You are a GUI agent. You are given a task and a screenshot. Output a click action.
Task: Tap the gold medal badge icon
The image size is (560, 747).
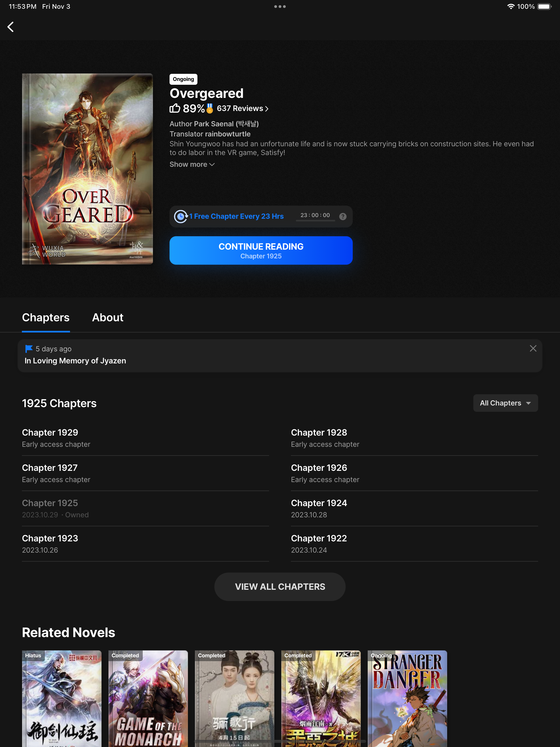point(210,108)
